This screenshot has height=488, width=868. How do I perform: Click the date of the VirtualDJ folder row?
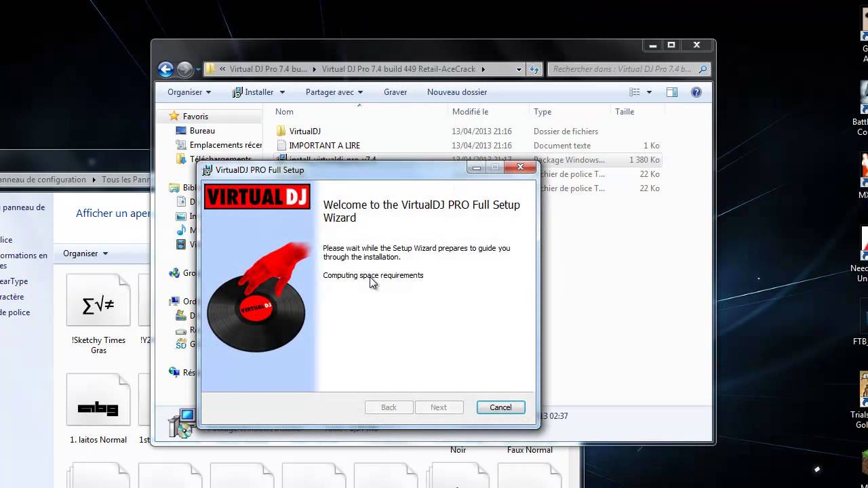coord(481,131)
